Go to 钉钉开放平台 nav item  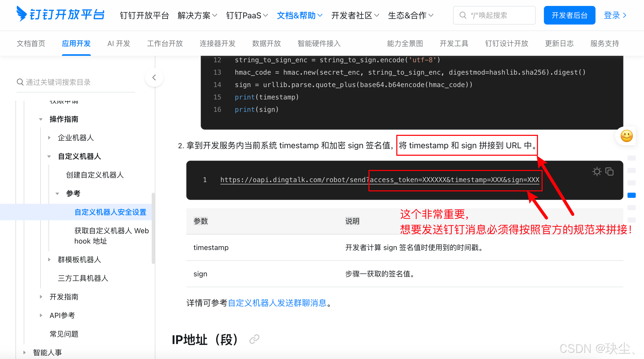(144, 15)
